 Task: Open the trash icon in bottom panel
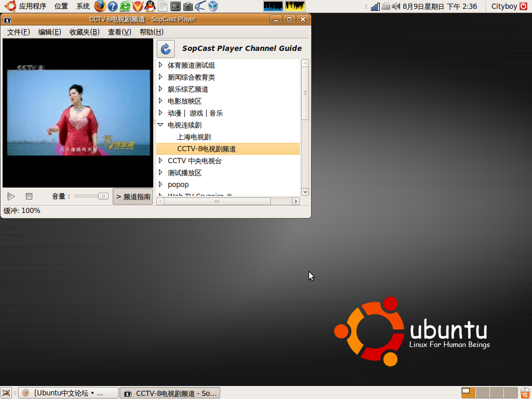coord(525,393)
